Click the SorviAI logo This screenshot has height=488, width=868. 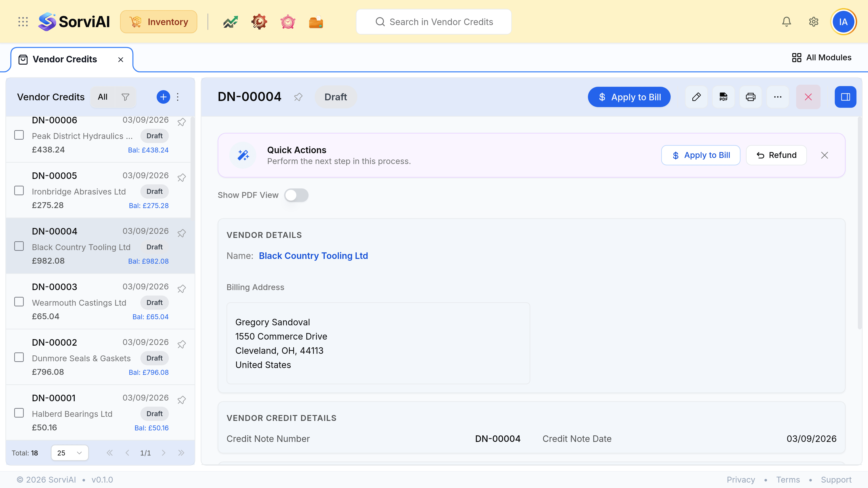tap(74, 22)
